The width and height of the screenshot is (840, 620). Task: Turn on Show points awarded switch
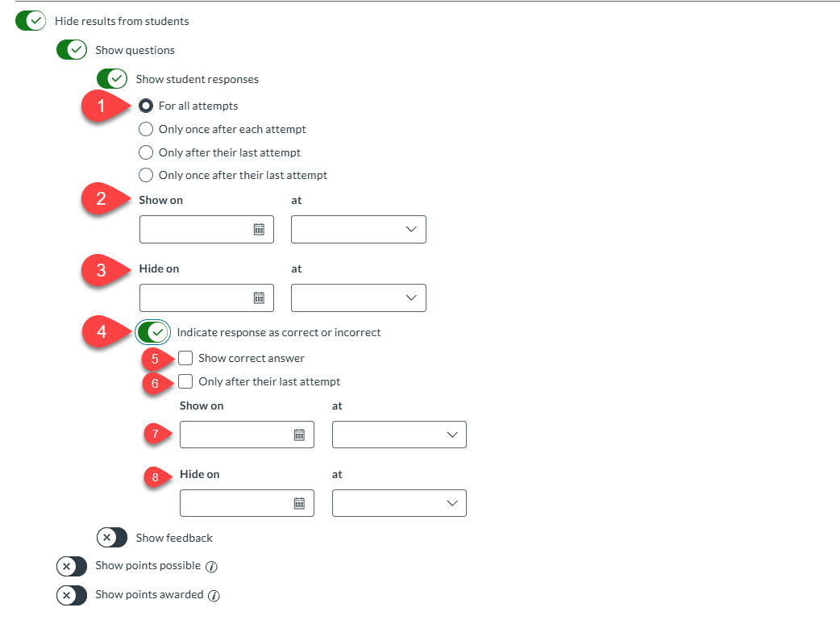point(72,595)
